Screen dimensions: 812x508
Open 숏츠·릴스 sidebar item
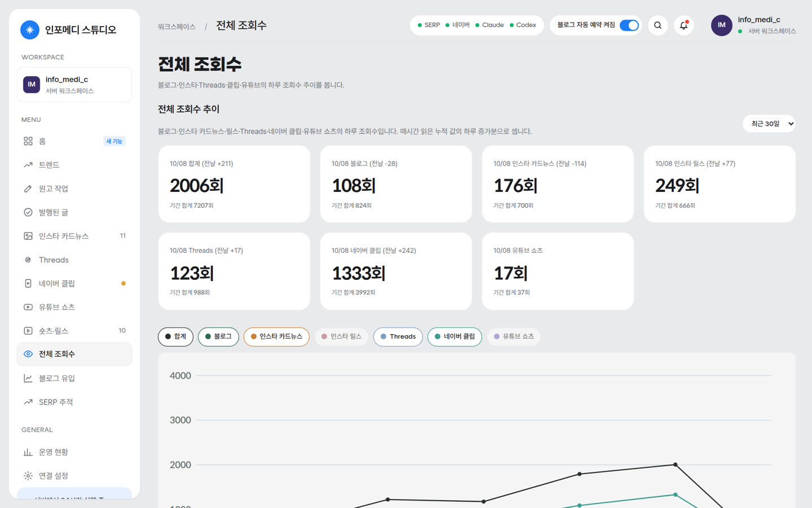coord(74,331)
